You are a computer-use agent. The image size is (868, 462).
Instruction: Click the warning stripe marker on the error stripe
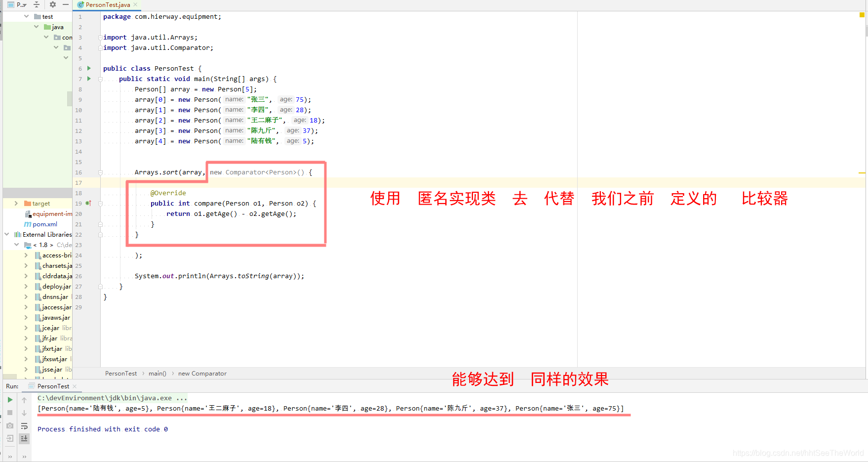point(862,173)
